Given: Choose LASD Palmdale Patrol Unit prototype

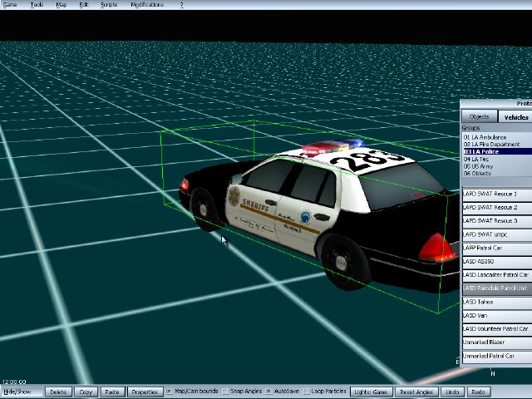Looking at the screenshot, I should 497,288.
